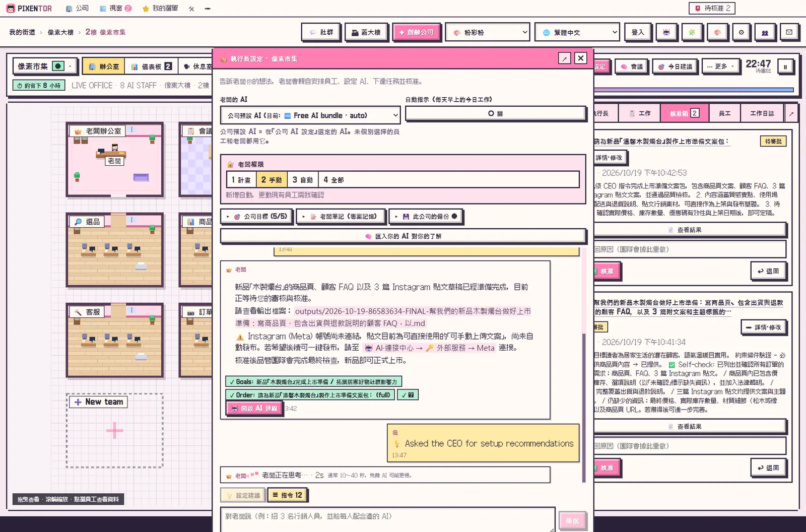The image size is (806, 532).
Task: Pause the office clock with the pause icon
Action: pyautogui.click(x=785, y=66)
